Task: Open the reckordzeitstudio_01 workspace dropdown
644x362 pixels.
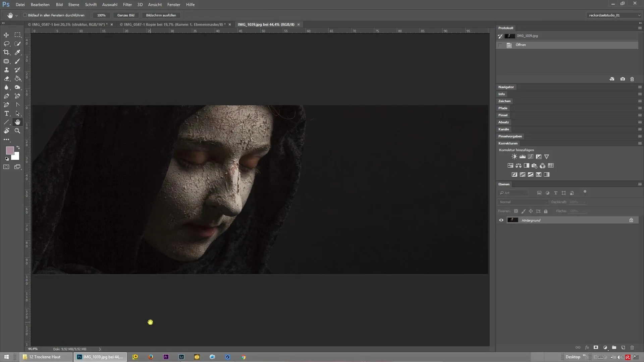Action: coord(614,15)
